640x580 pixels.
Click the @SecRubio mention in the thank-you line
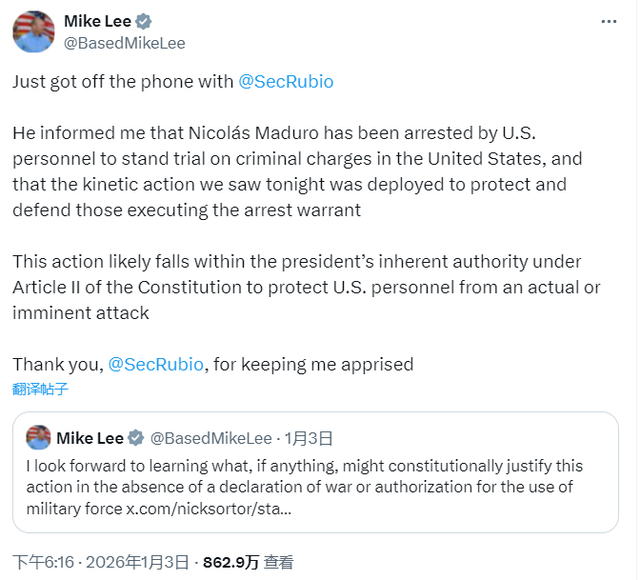click(155, 364)
